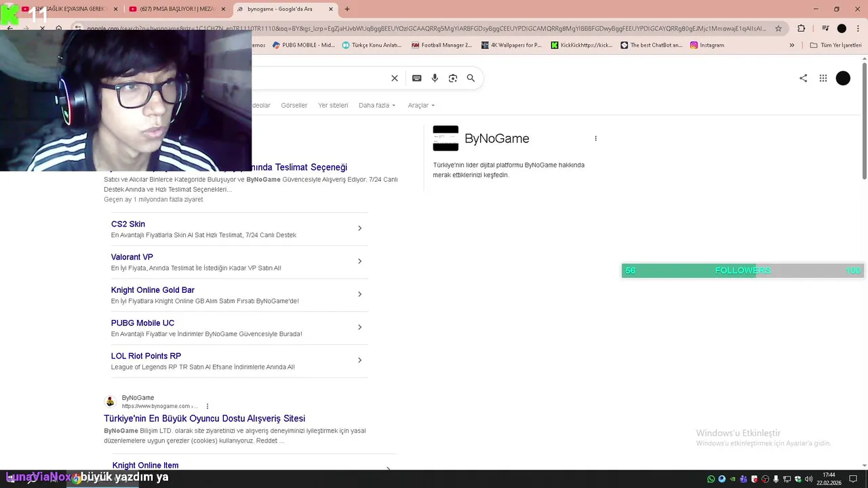The image size is (868, 488).
Task: Open the Türkçe Konu Anlatı bookmark
Action: pos(372,45)
